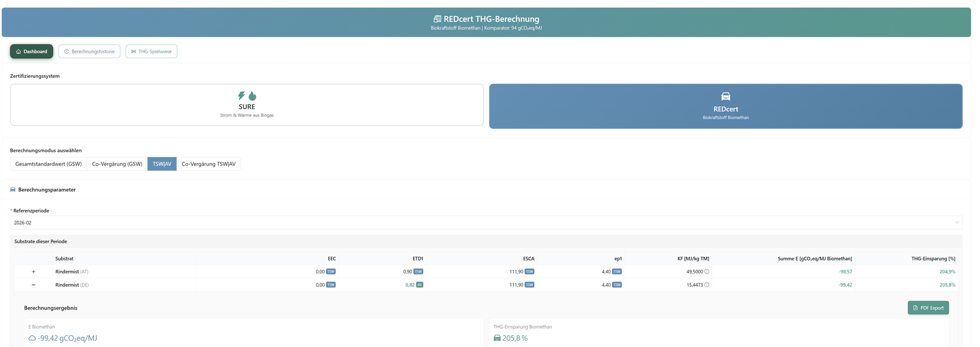This screenshot has width=980, height=347.
Task: Click the lightning bolt icon on SURE card
Action: point(241,96)
